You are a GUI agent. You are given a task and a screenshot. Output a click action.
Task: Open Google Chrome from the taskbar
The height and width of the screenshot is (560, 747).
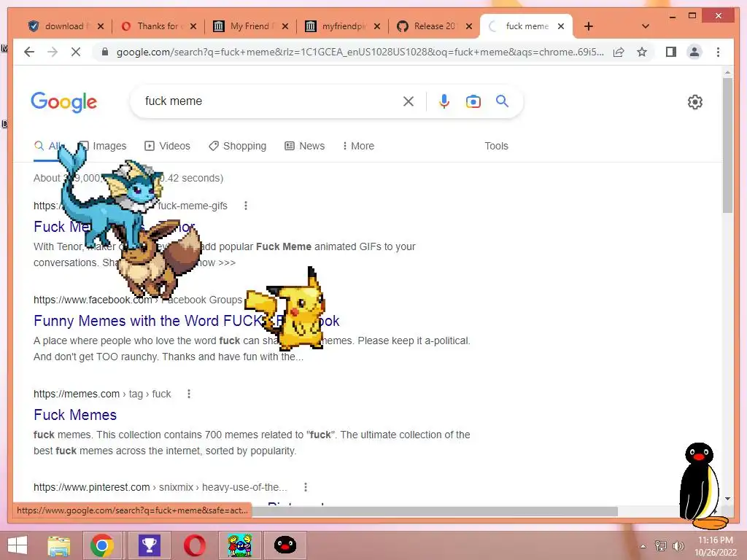102,545
